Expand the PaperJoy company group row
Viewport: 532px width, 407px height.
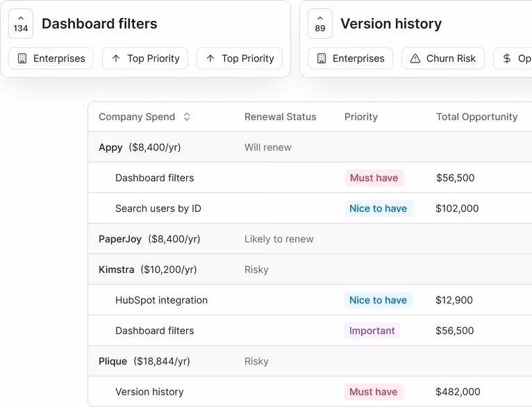click(x=120, y=239)
